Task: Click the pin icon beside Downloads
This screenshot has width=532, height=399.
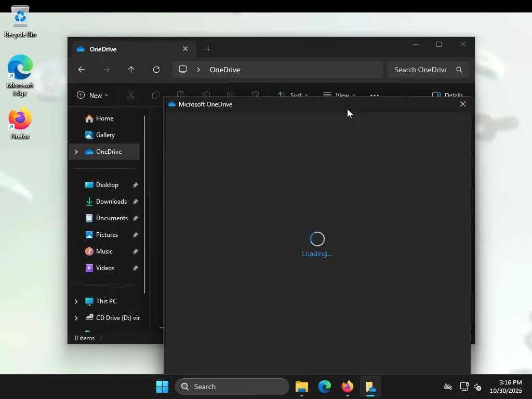Action: pos(136,202)
